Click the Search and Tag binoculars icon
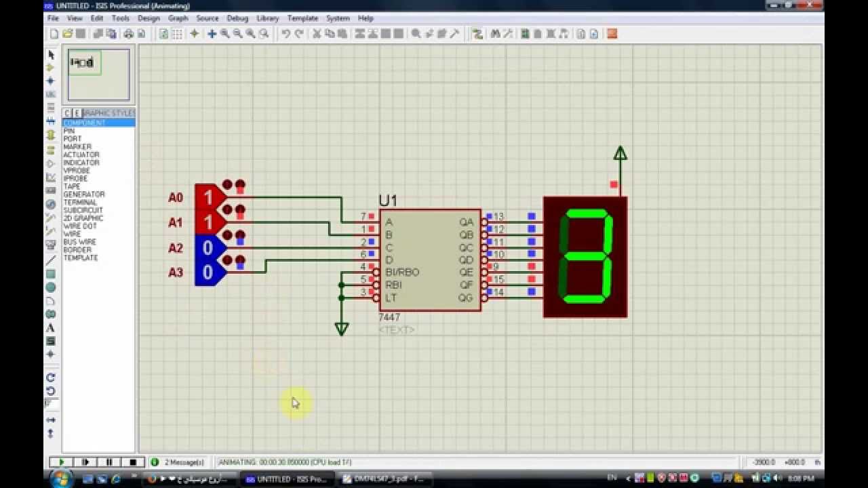This screenshot has width=868, height=488. [x=495, y=34]
